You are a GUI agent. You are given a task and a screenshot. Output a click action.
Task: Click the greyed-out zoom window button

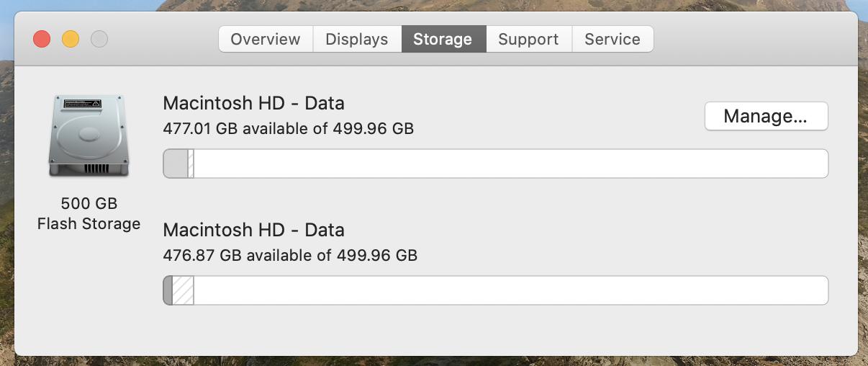[x=99, y=39]
